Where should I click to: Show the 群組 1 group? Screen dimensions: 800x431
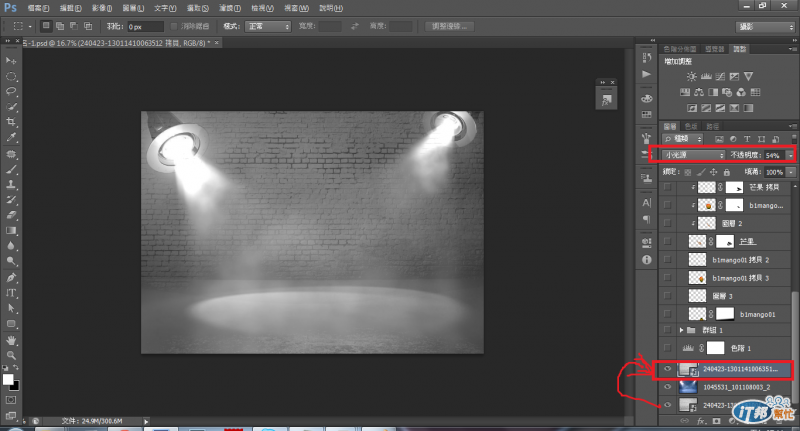667,330
